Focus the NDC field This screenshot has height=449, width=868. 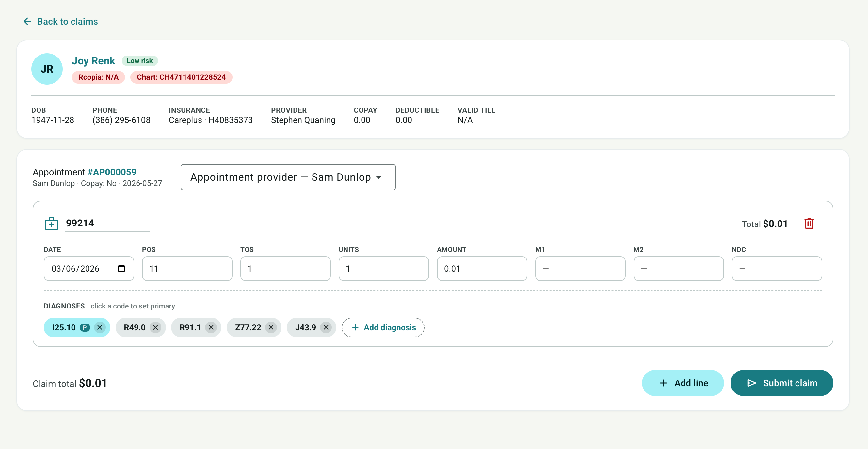[x=777, y=268]
